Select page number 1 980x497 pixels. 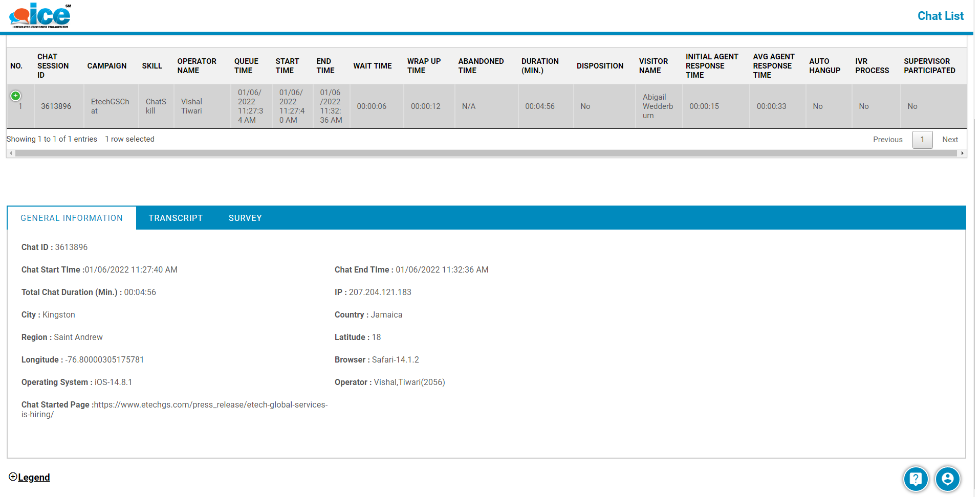pyautogui.click(x=922, y=140)
